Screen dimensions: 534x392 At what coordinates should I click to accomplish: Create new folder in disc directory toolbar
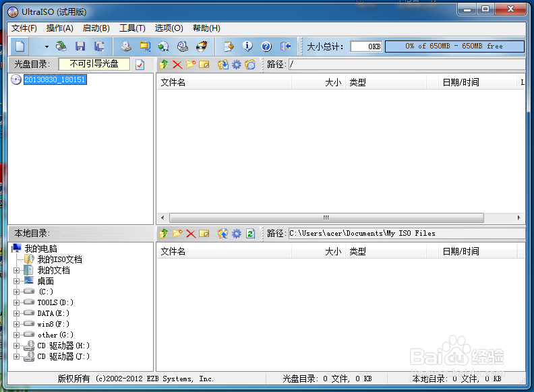coord(191,64)
